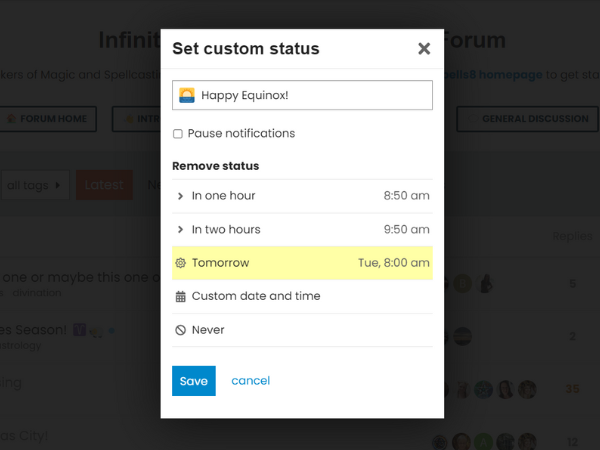This screenshot has height=450, width=600.
Task: Open the sunrise emoji picker
Action: (x=187, y=95)
